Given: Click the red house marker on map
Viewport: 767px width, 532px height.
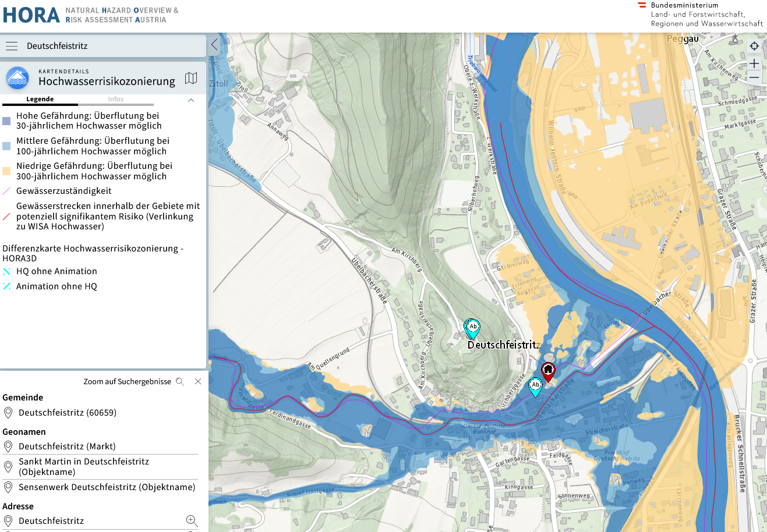Looking at the screenshot, I should coord(548,370).
